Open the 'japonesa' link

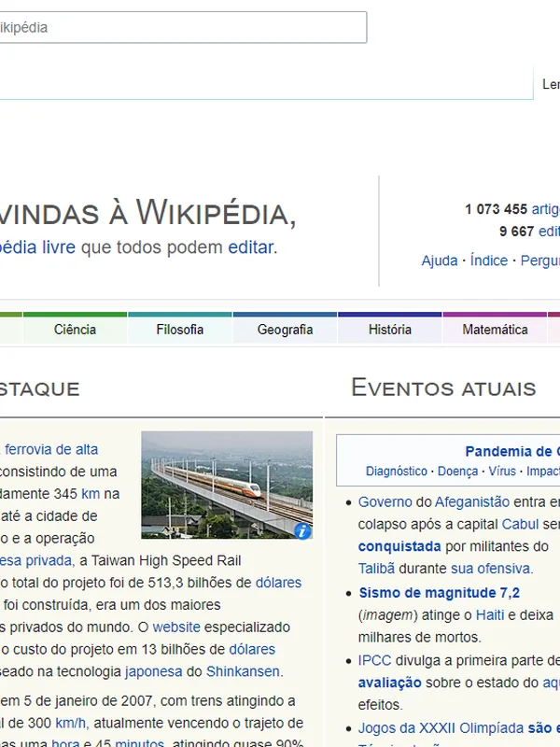click(153, 671)
